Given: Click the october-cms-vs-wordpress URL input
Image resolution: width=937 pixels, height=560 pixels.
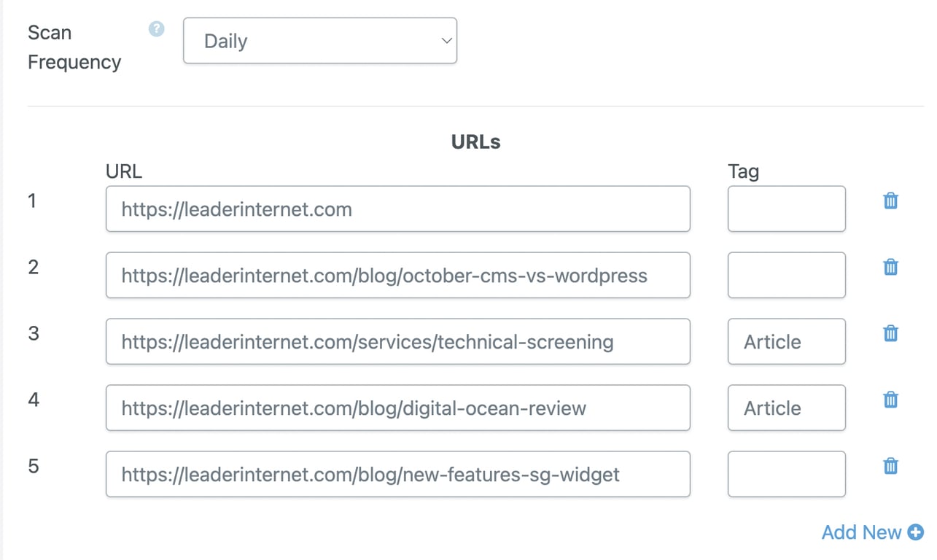Looking at the screenshot, I should coord(397,276).
